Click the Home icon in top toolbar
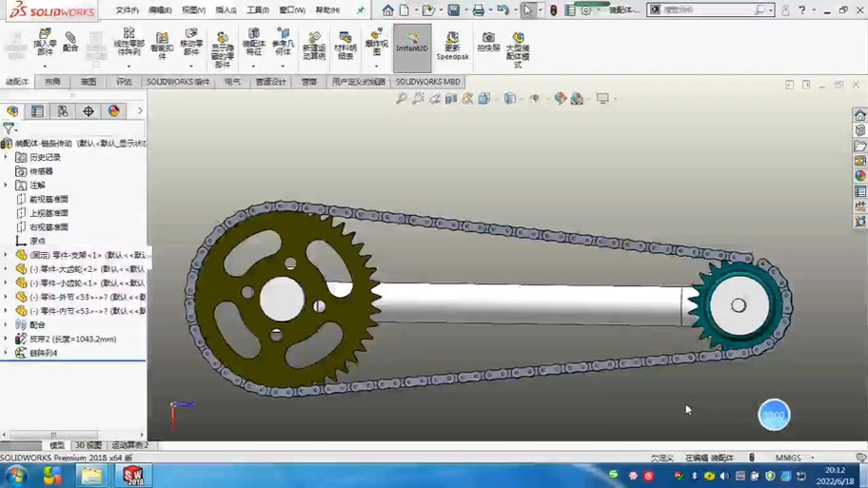Screen dimensions: 868x488 click(x=387, y=10)
